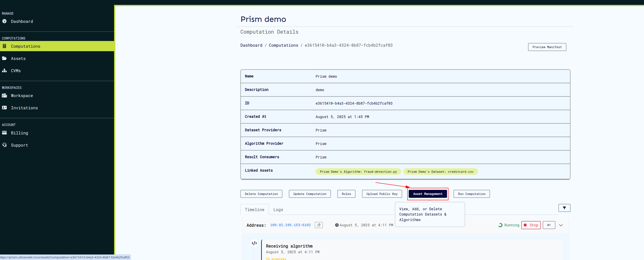Screen dimensions: 644x260
Task: Open the #1 run number selector
Action: pos(549,225)
